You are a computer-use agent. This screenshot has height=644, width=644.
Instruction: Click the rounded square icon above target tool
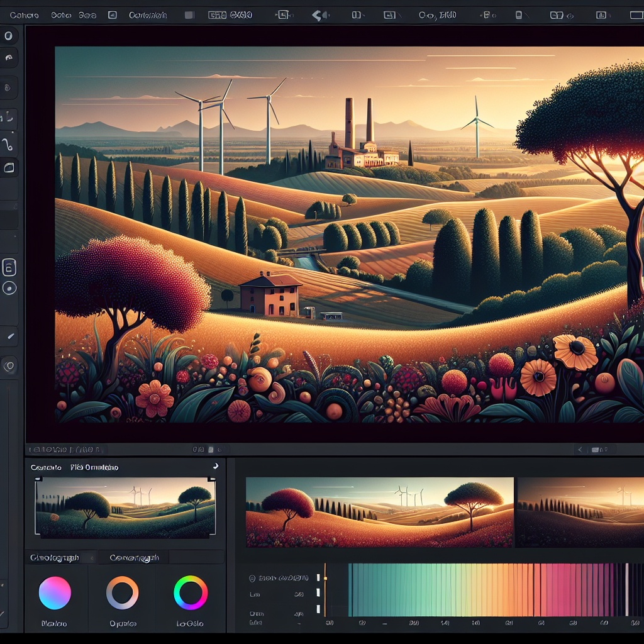click(x=9, y=266)
